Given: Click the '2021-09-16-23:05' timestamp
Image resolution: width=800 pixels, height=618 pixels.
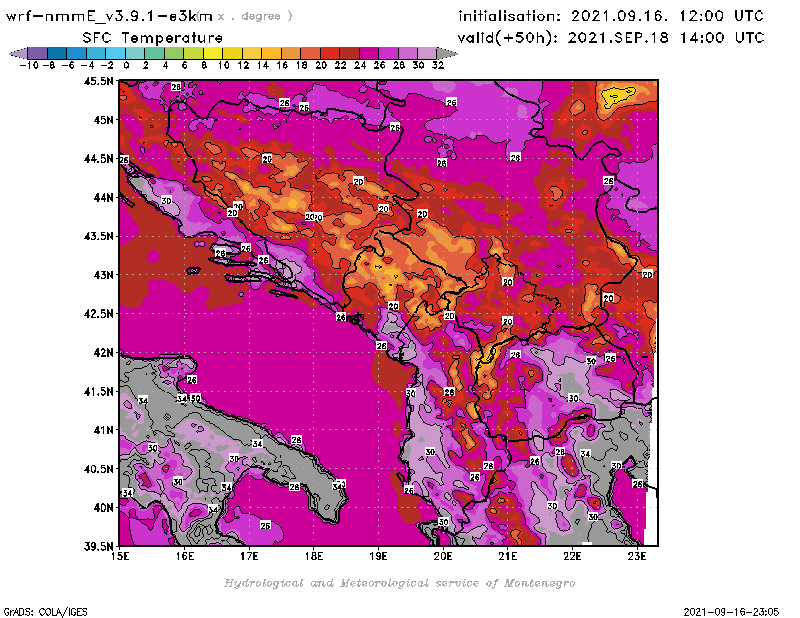Looking at the screenshot, I should tap(731, 612).
